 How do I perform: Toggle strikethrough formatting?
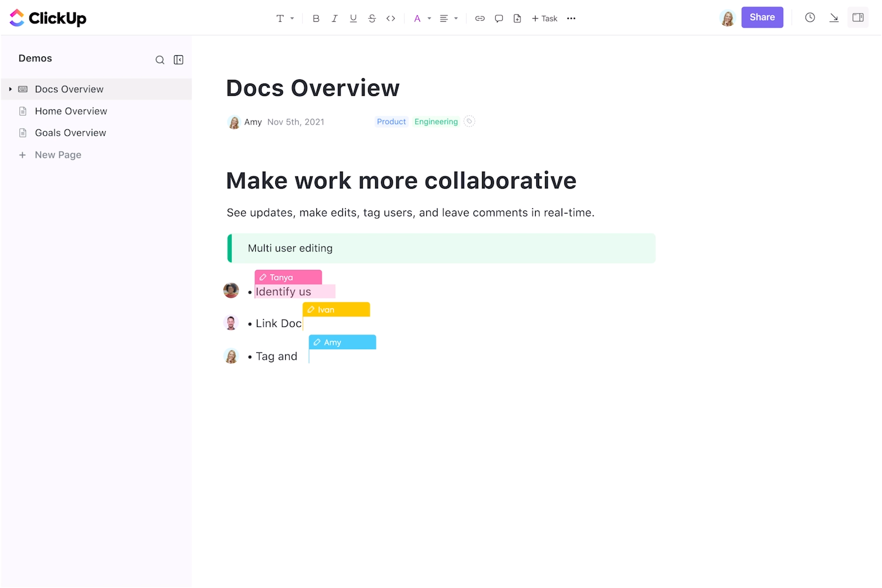pyautogui.click(x=372, y=19)
